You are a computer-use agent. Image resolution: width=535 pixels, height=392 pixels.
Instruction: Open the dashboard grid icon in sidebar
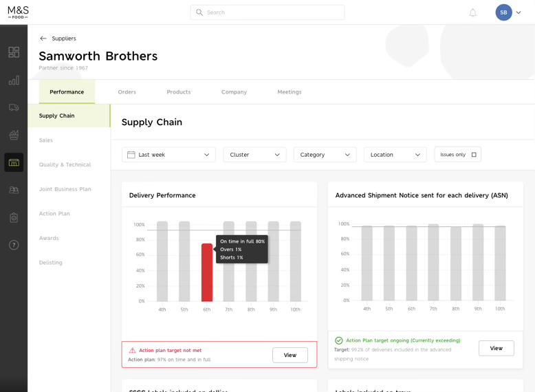tap(14, 52)
